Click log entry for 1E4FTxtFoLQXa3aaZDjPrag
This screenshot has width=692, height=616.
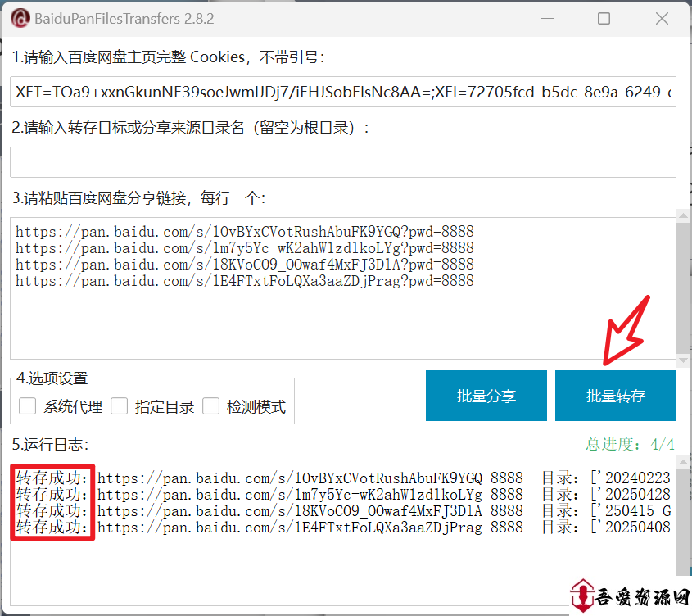[x=343, y=528]
